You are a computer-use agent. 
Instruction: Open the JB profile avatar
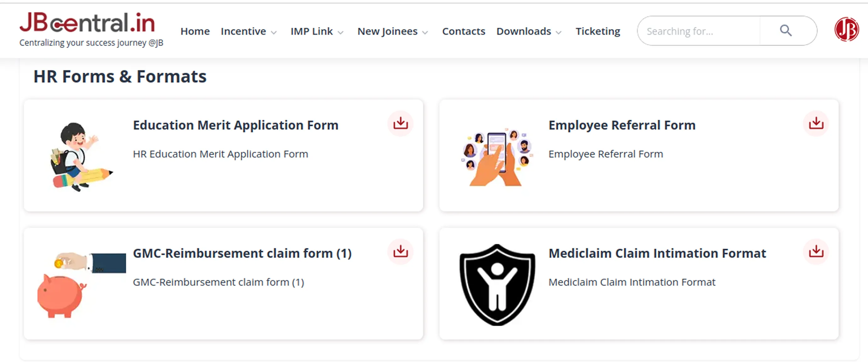tap(846, 30)
